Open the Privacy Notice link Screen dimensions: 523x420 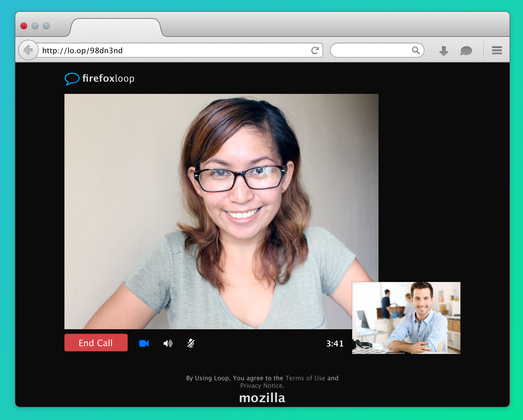click(x=261, y=386)
